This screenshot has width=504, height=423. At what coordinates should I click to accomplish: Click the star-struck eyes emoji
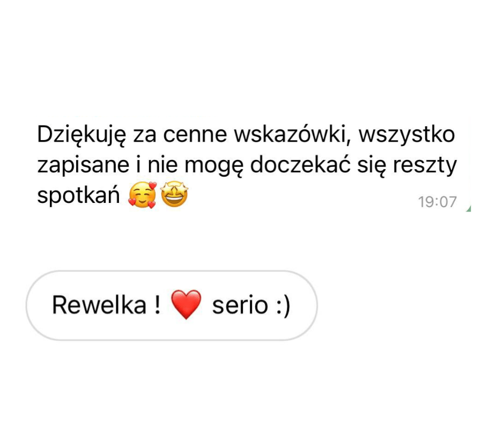[x=174, y=194]
